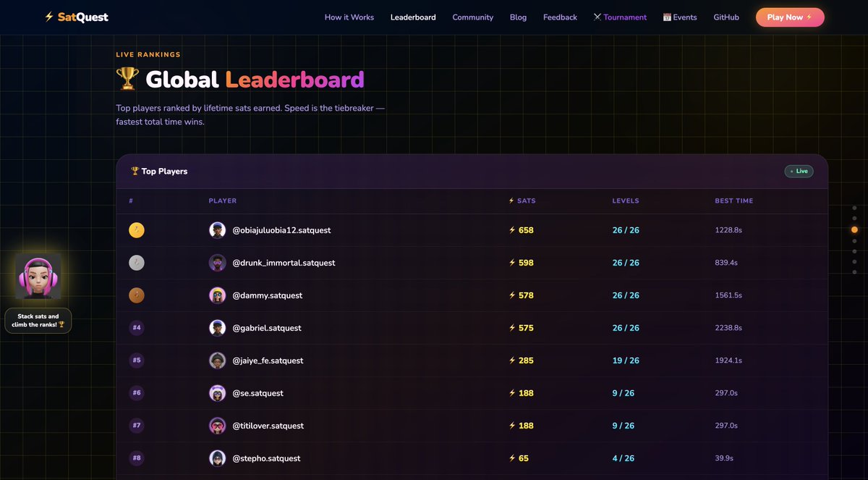The image size is (868, 480).
Task: Click the 4 / 26 levels value
Action: pyautogui.click(x=624, y=458)
